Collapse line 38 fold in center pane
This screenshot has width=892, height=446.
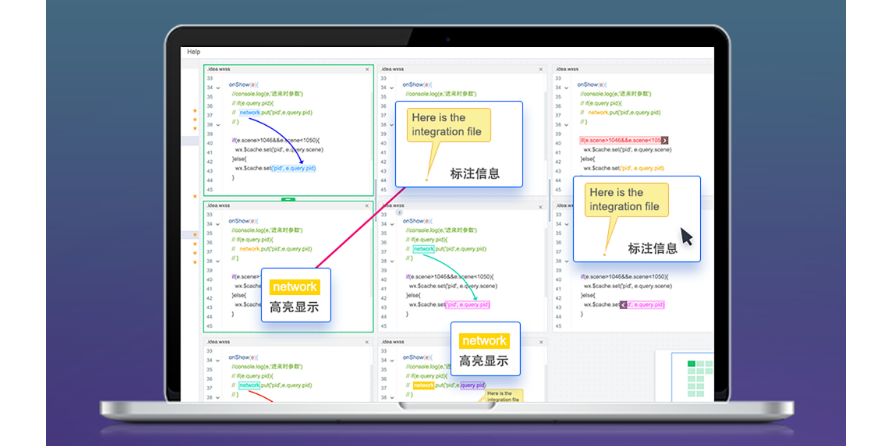click(x=394, y=259)
